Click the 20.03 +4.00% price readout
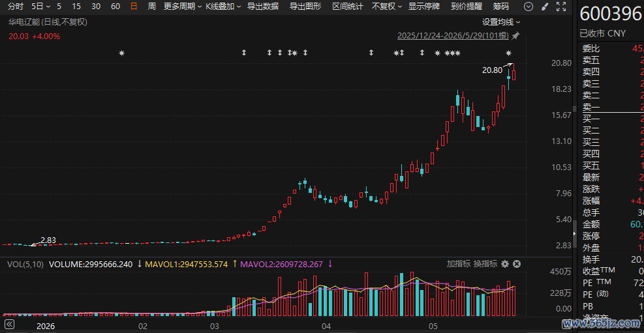This screenshot has height=333, width=644. [35, 36]
